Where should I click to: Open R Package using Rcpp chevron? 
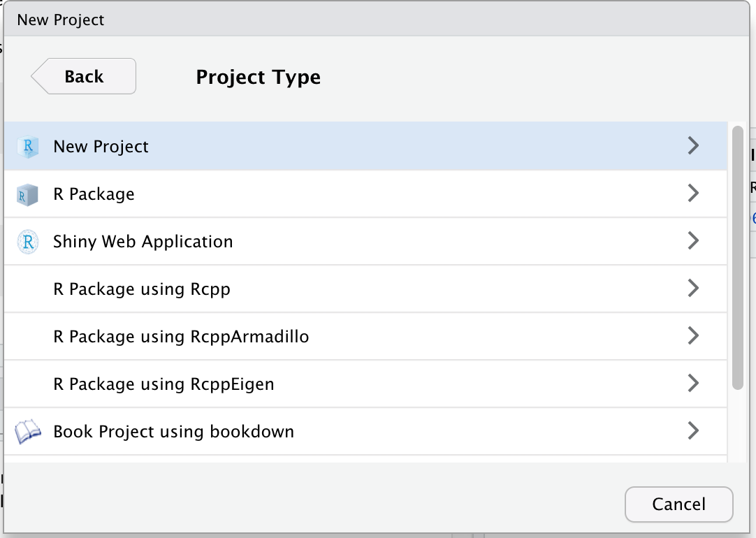(693, 289)
